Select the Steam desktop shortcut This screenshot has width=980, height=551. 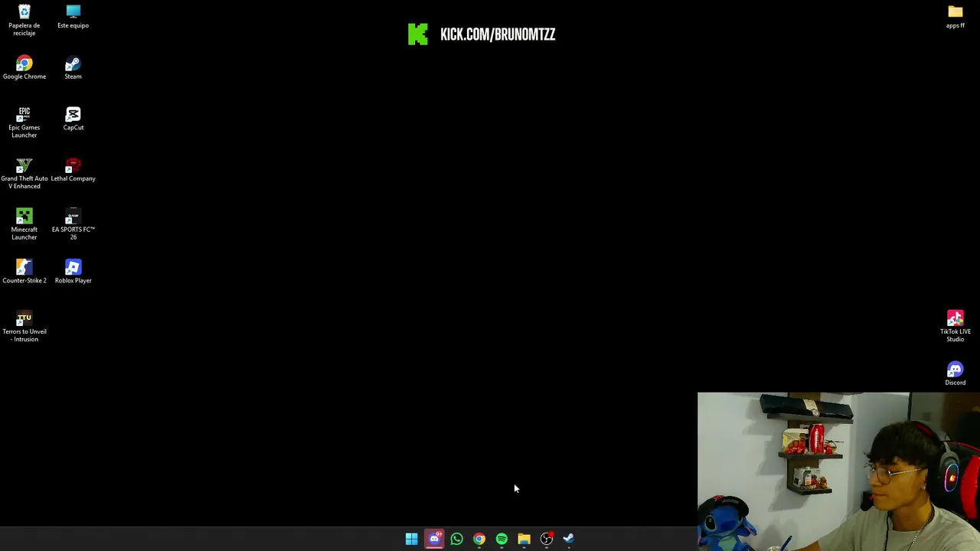(x=73, y=68)
